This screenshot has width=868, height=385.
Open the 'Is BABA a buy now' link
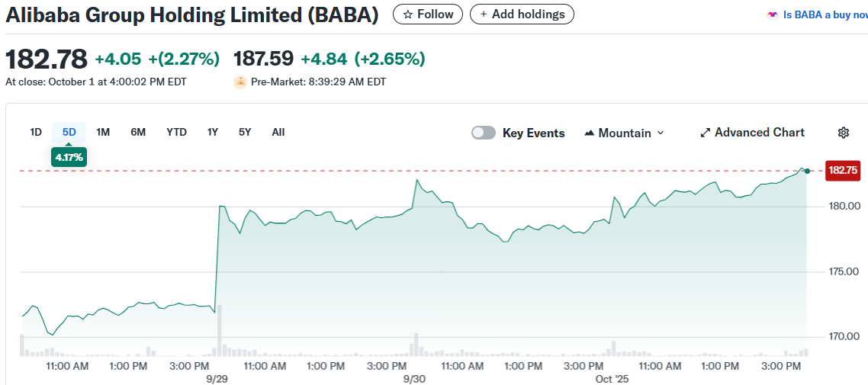[x=824, y=14]
